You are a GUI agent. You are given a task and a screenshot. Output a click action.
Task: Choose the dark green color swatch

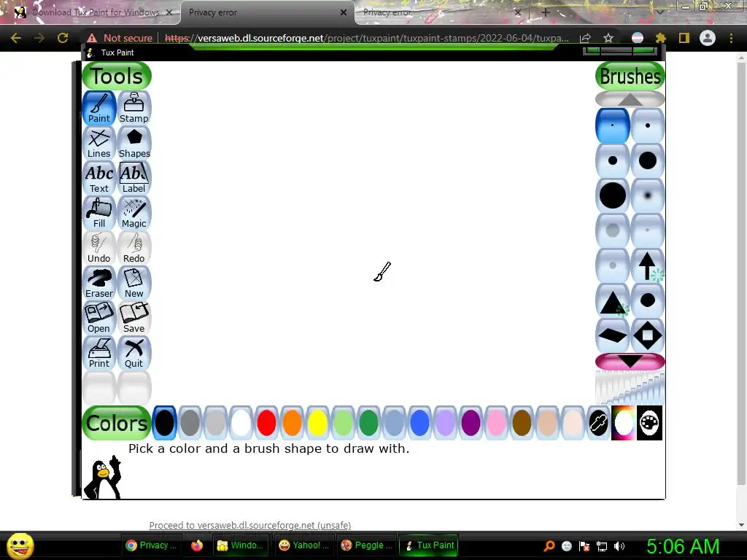point(368,423)
